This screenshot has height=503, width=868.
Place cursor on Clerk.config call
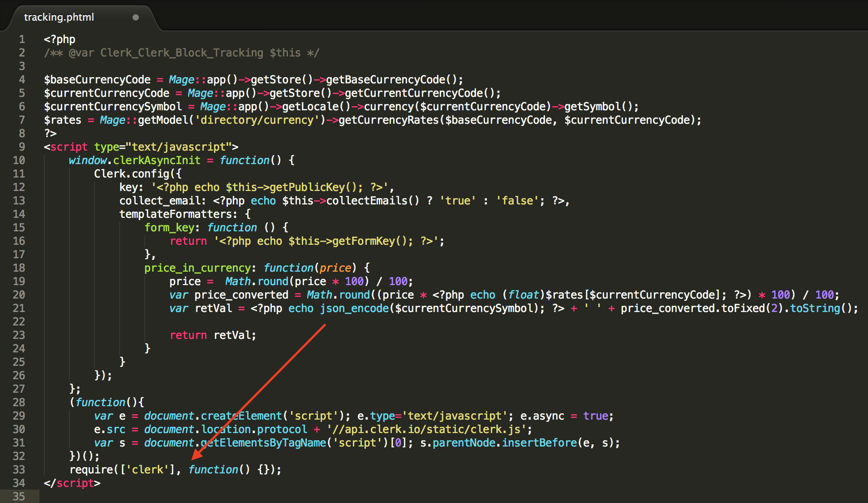point(132,174)
